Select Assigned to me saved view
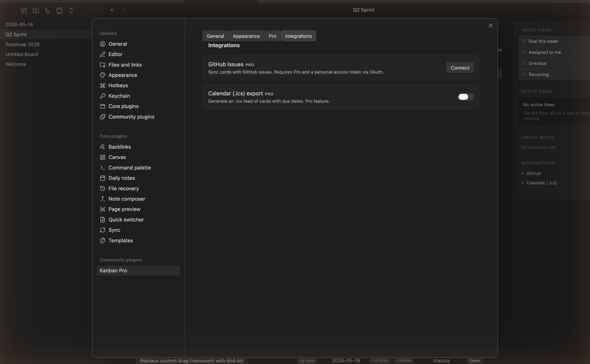The image size is (590, 364). point(554,52)
